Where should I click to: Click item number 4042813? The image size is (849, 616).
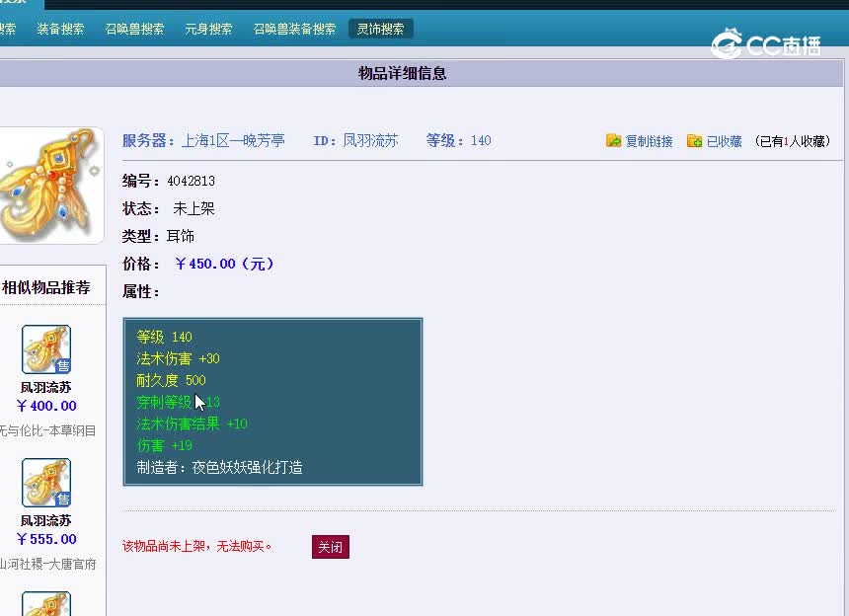click(x=192, y=181)
